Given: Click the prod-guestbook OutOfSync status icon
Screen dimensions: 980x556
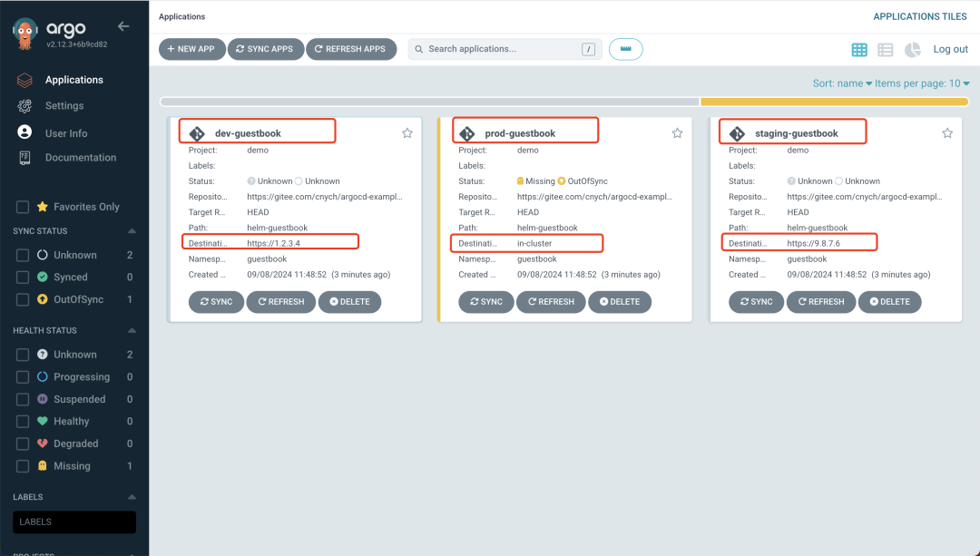Looking at the screenshot, I should click(562, 181).
